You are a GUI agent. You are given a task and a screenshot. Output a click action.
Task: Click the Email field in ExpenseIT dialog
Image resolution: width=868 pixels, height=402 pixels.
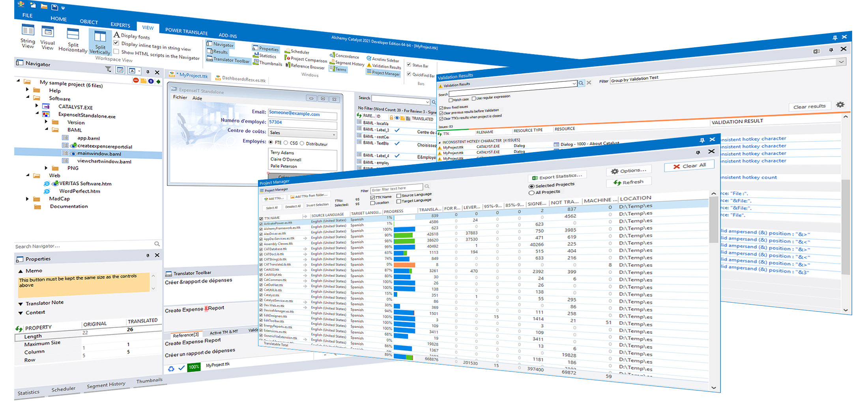tap(303, 115)
